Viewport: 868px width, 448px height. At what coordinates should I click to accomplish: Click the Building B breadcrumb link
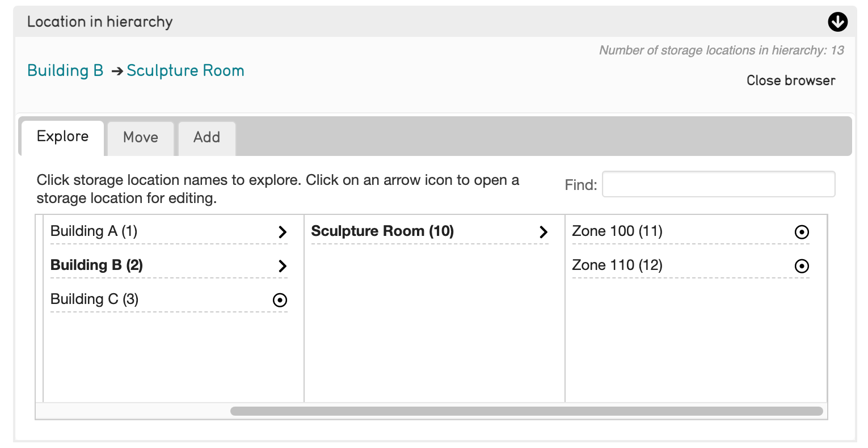coord(65,71)
